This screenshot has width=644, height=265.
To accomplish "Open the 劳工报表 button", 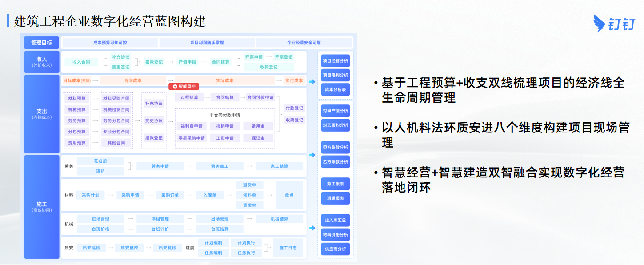I will pyautogui.click(x=336, y=184).
